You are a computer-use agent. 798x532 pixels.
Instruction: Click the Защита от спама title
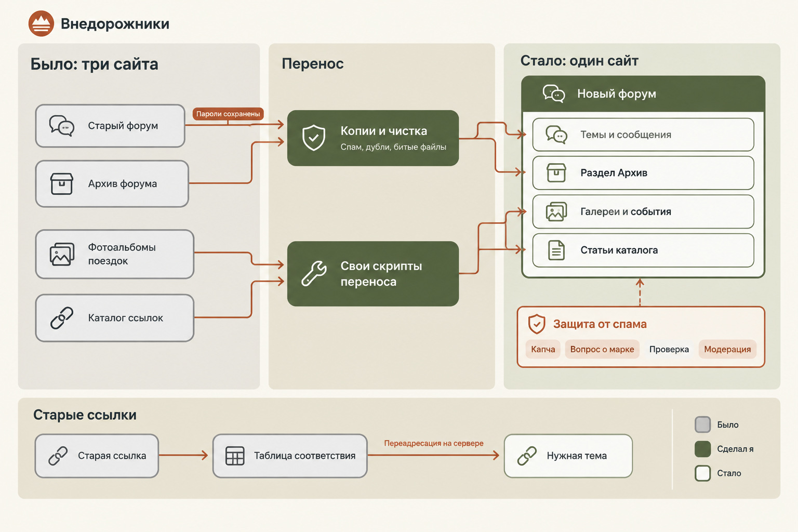(x=600, y=324)
